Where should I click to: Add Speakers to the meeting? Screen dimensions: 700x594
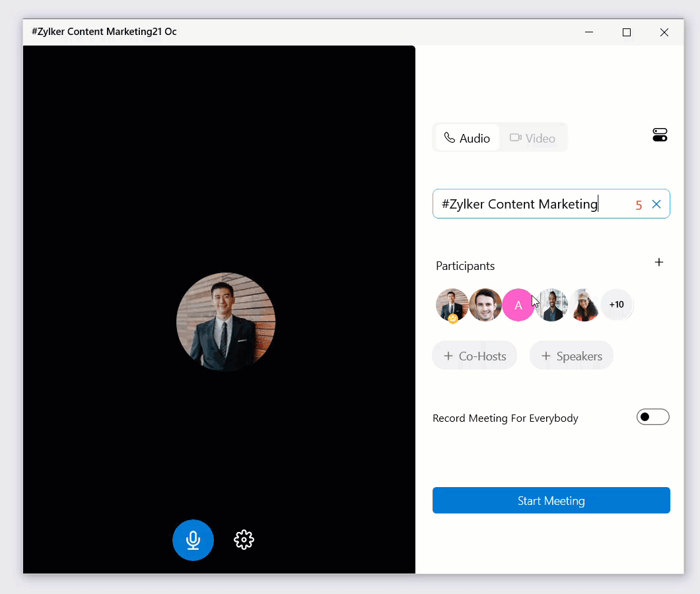pos(571,356)
